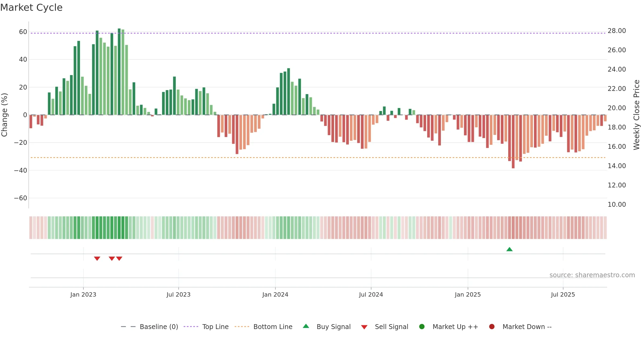Click the 'Bottom Line' legend label
Image resolution: width=644 pixels, height=362 pixels.
click(x=273, y=327)
